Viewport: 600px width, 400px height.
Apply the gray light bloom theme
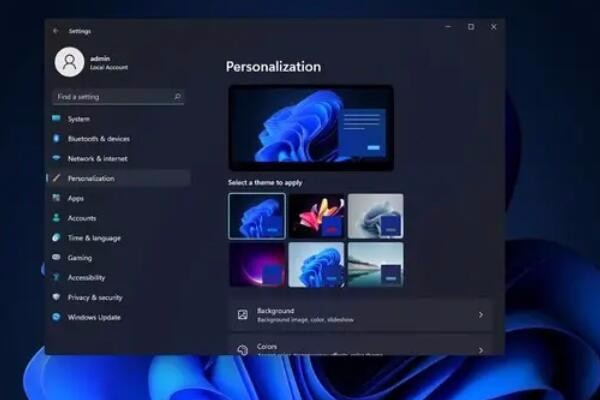click(375, 216)
